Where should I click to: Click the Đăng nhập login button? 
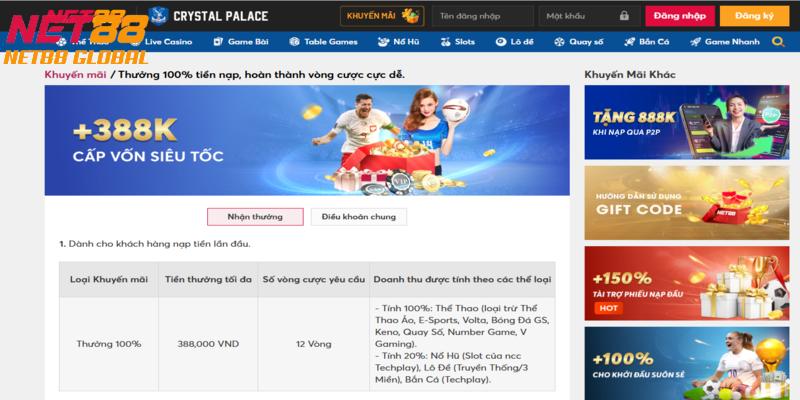point(680,16)
